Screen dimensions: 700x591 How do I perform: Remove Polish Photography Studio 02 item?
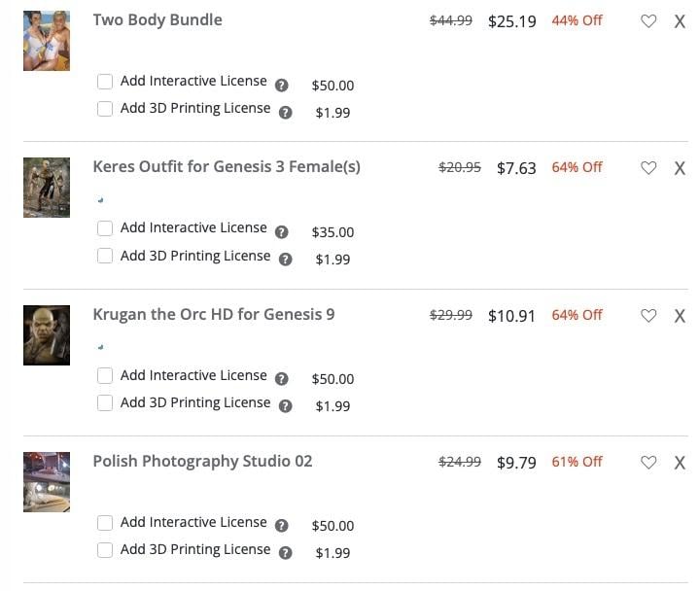tap(680, 463)
